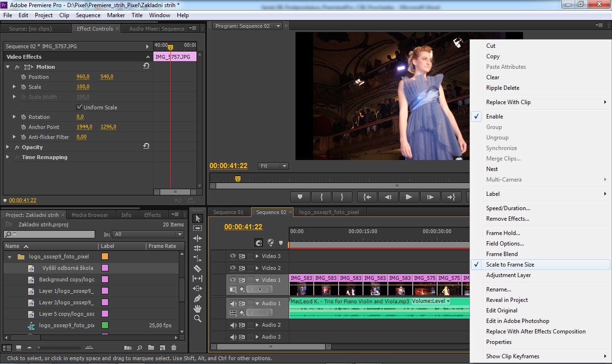The image size is (612, 364).
Task: Choose Speed/Duration from the context menu
Action: point(508,208)
